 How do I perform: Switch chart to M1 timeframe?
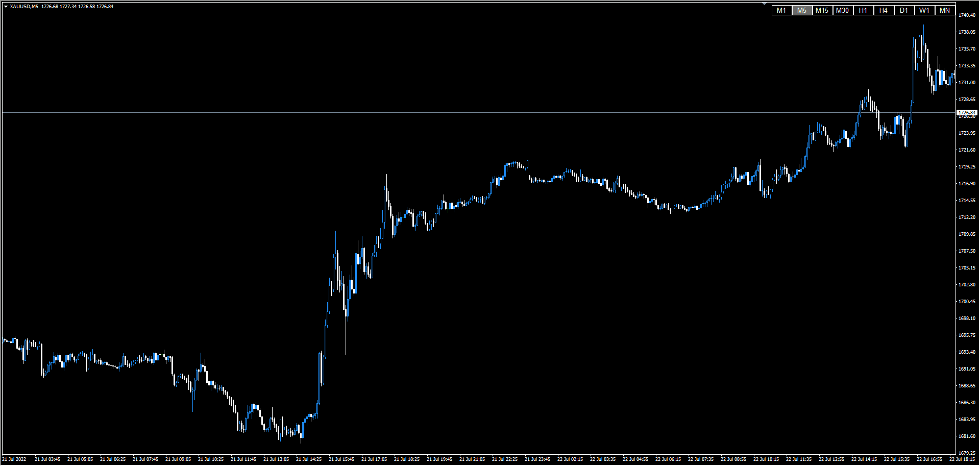(781, 10)
